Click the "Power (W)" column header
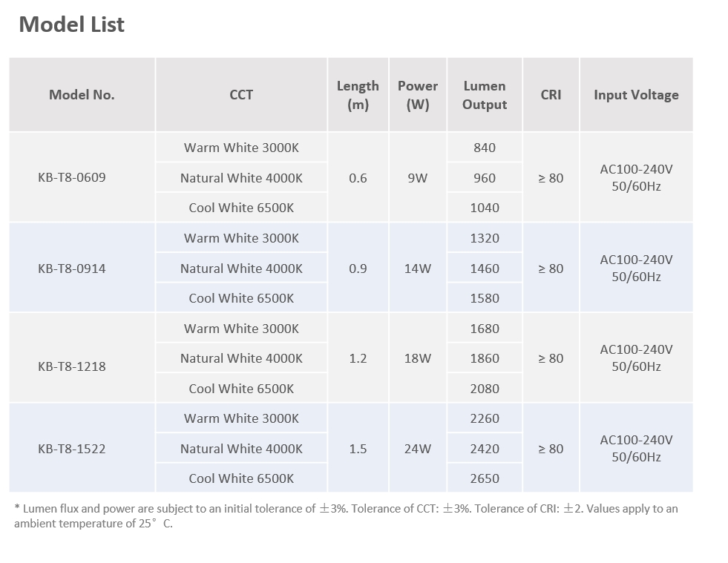This screenshot has height=563, width=728. (418, 95)
